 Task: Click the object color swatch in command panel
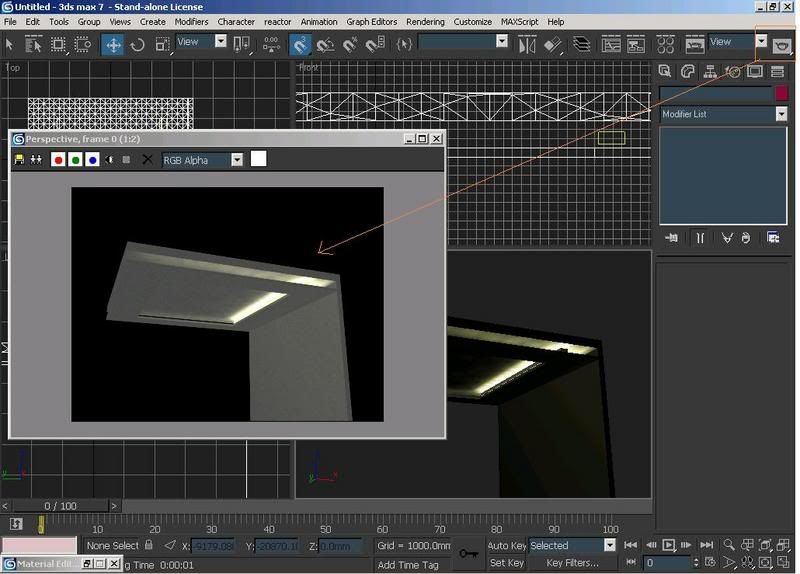(x=781, y=93)
